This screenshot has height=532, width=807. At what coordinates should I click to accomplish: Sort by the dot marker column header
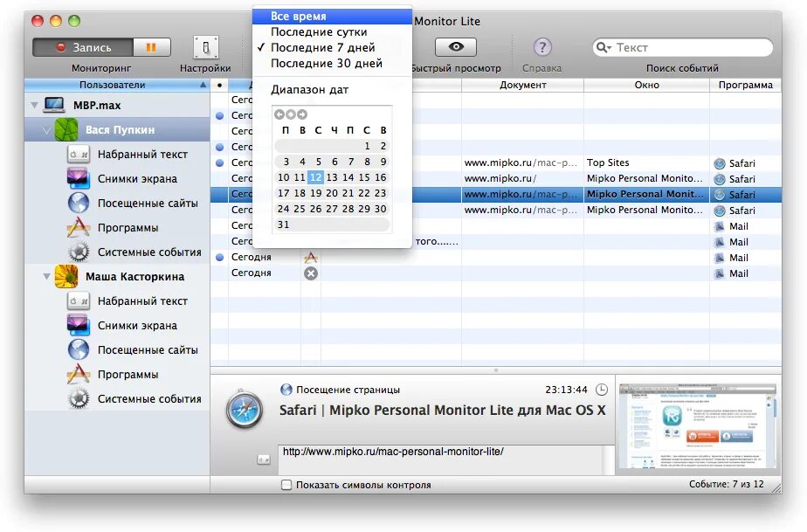220,85
